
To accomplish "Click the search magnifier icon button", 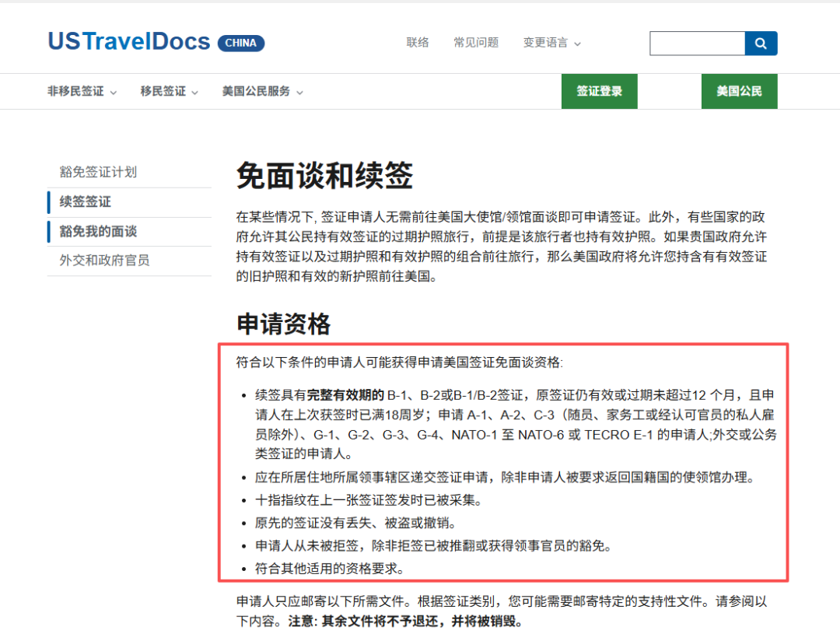I will pos(761,44).
